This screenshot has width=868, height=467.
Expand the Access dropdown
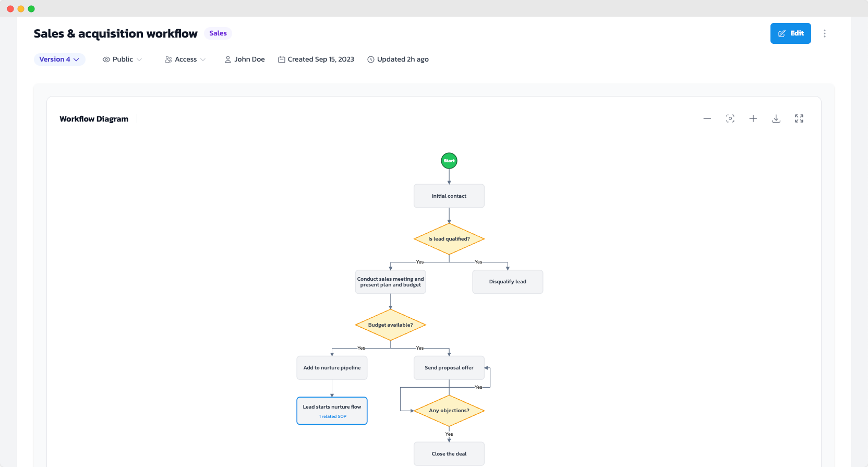point(185,59)
